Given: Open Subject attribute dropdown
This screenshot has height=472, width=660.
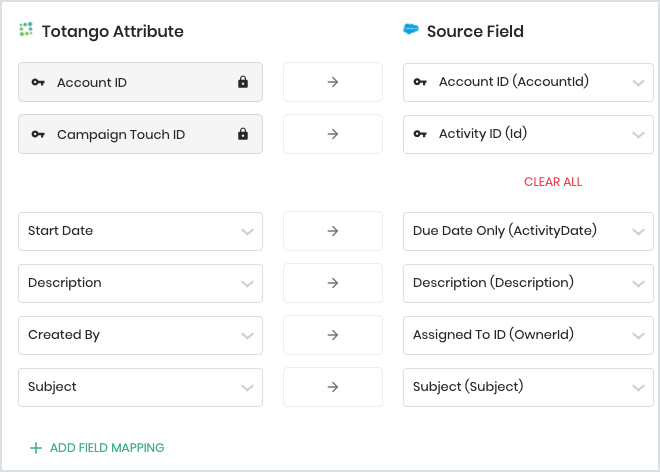Looking at the screenshot, I should (141, 387).
